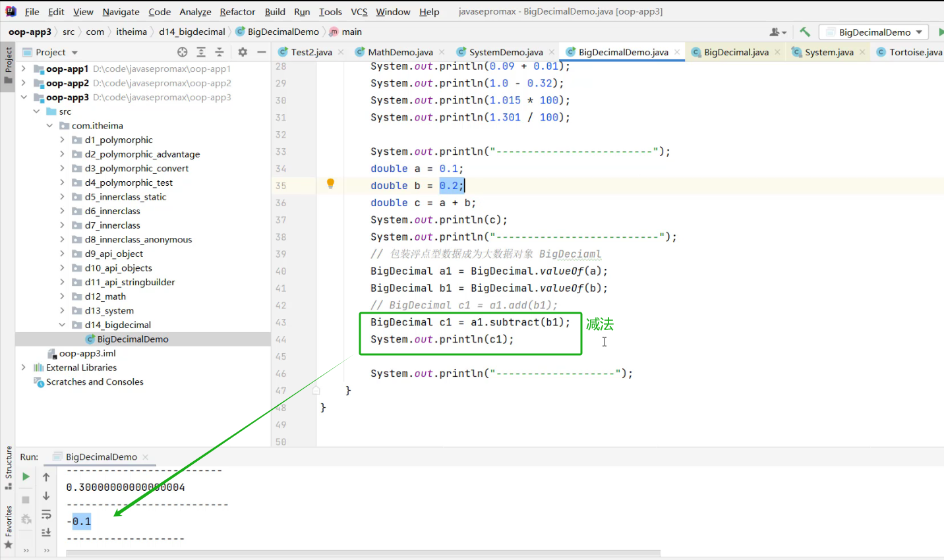Open the user account icon dropdown
The width and height of the screenshot is (944, 560).
click(x=778, y=32)
